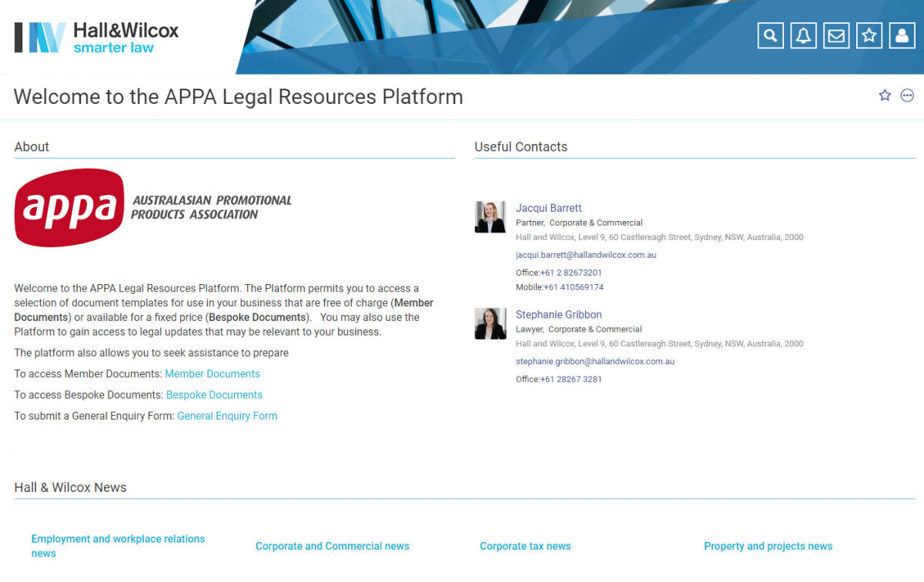
Task: Click the Welcome to the APPA page title
Action: pos(239,97)
